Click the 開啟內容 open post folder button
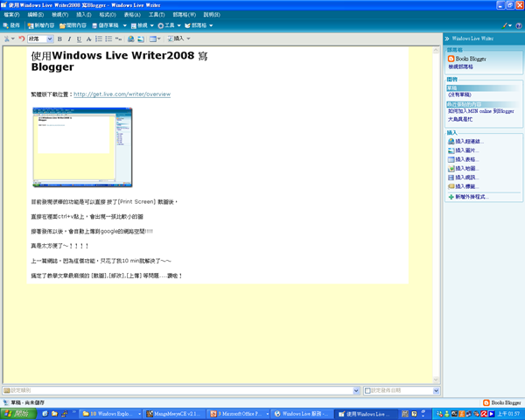The width and height of the screenshot is (525, 420). 73,25
